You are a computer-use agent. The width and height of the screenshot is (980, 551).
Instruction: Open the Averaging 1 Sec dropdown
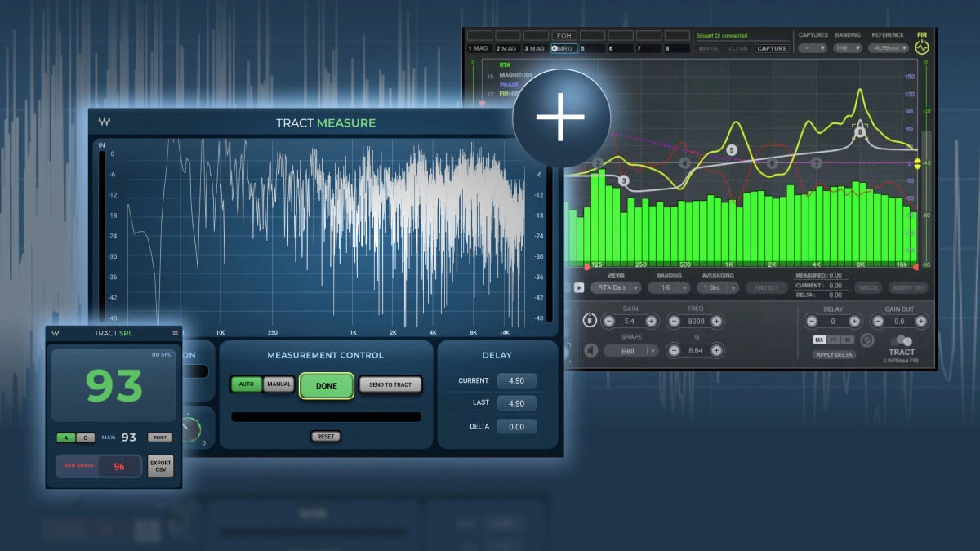pos(718,287)
